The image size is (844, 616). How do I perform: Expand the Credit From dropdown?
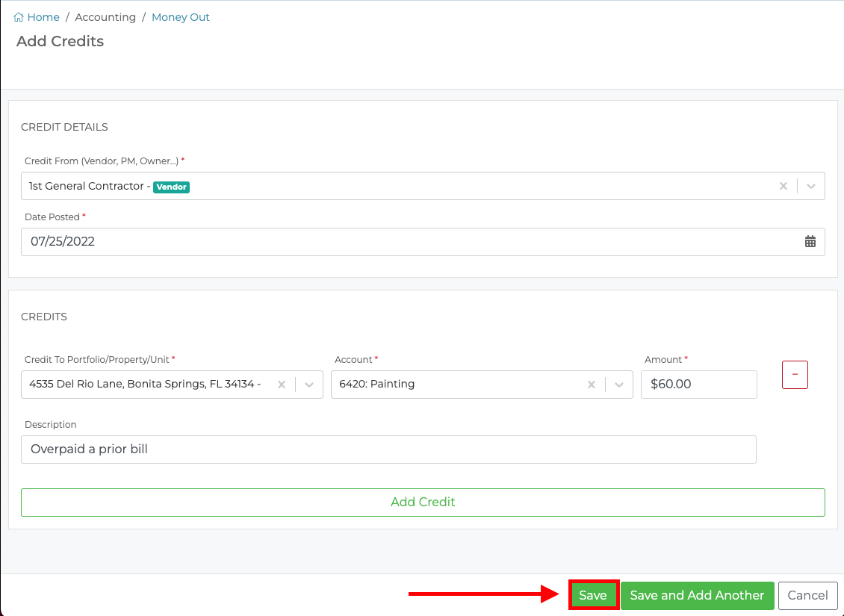[810, 185]
